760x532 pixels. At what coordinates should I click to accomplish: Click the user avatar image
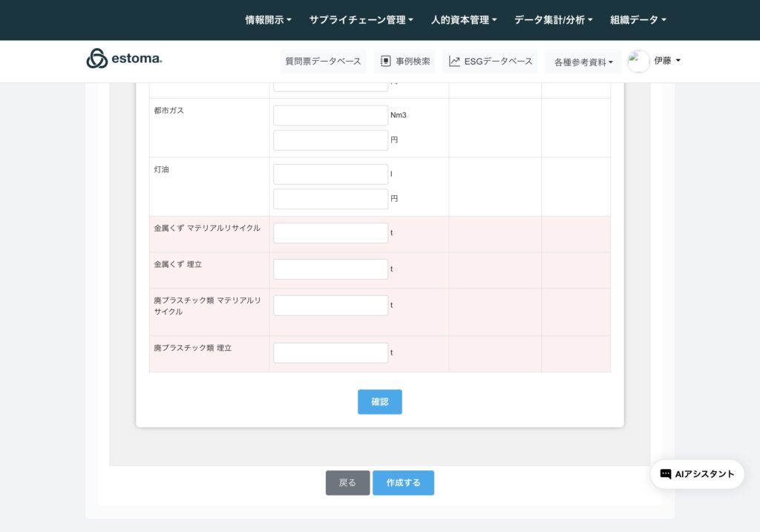pos(638,62)
